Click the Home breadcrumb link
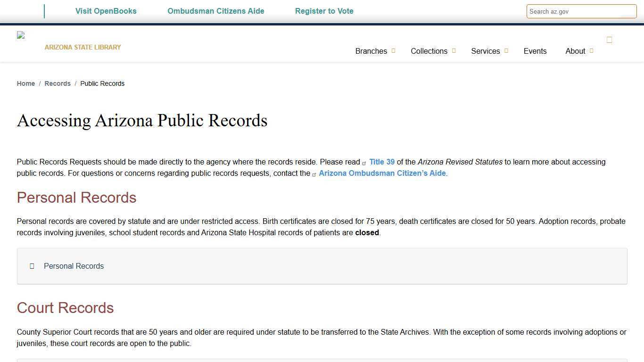 25,83
